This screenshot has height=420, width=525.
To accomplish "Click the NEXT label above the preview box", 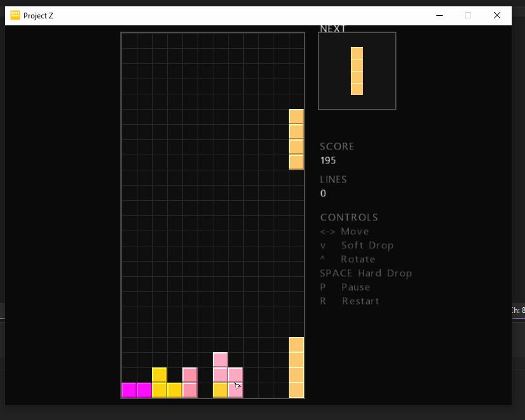I will [331, 28].
